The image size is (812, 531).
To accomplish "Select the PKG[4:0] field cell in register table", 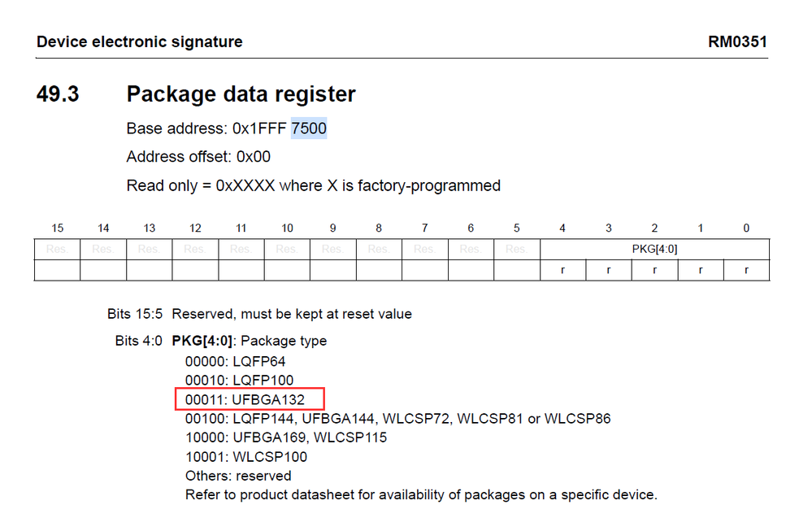I will pyautogui.click(x=654, y=249).
